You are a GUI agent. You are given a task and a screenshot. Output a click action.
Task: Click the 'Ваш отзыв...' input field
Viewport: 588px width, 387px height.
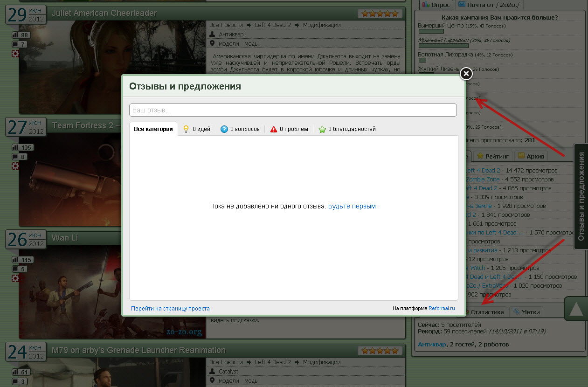(293, 110)
